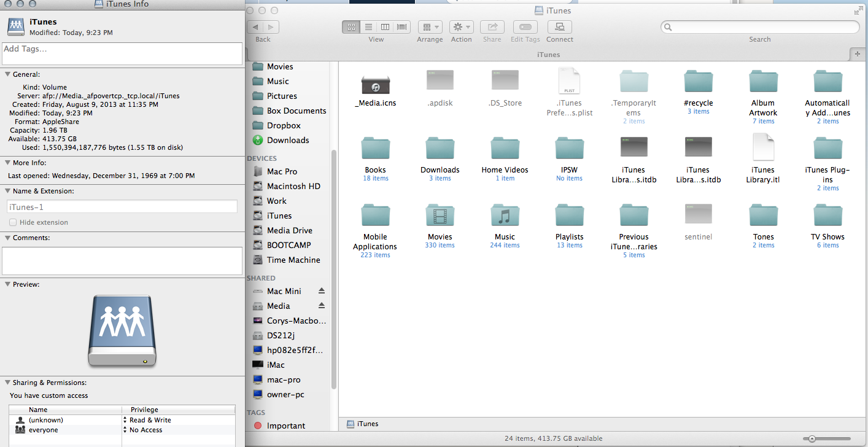The image size is (868, 447).
Task: Select owner-pc in shared list
Action: 285,394
